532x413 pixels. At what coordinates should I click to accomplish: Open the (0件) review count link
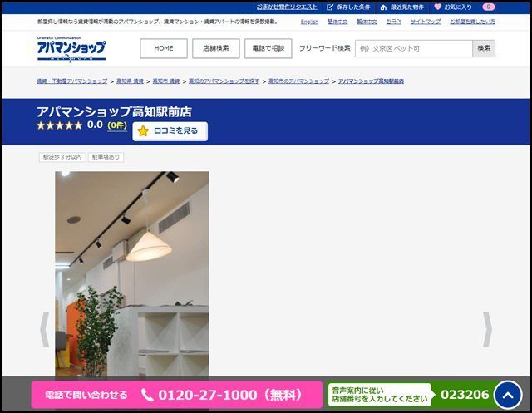117,125
